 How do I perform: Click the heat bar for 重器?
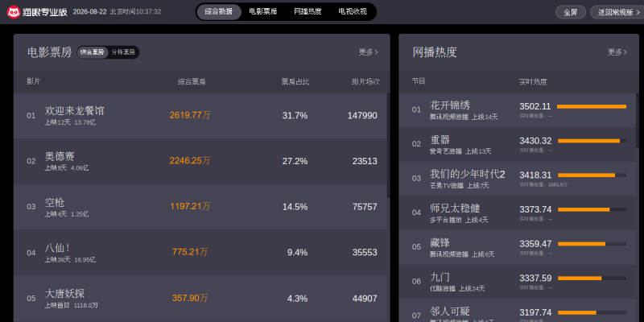point(592,141)
